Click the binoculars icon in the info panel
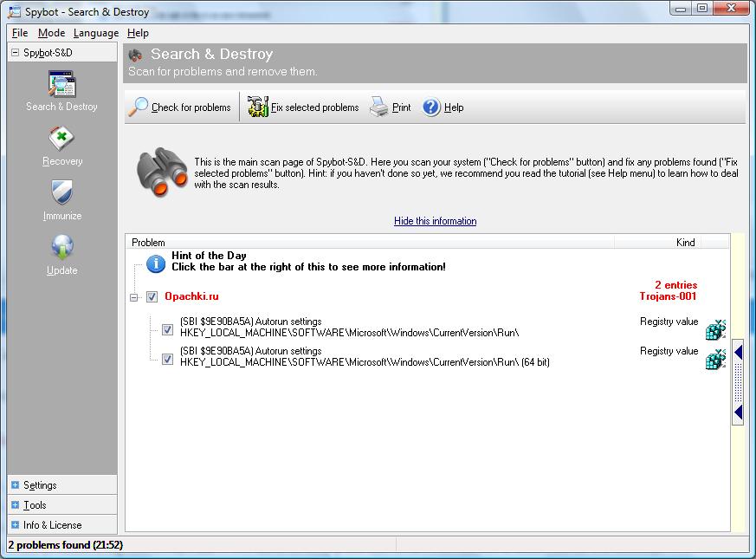This screenshot has height=559, width=756. [x=162, y=172]
